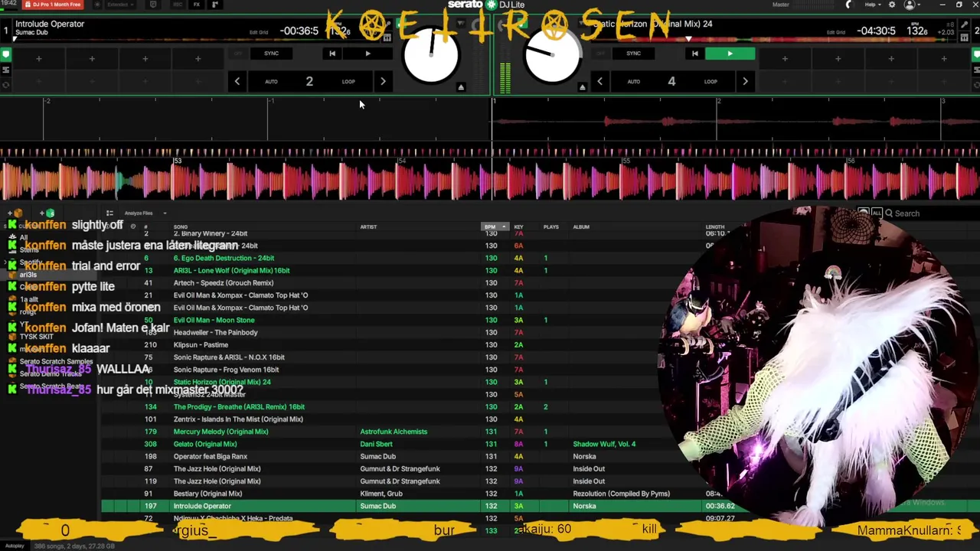Halve the loop length on left deck
The height and width of the screenshot is (551, 980).
[237, 81]
